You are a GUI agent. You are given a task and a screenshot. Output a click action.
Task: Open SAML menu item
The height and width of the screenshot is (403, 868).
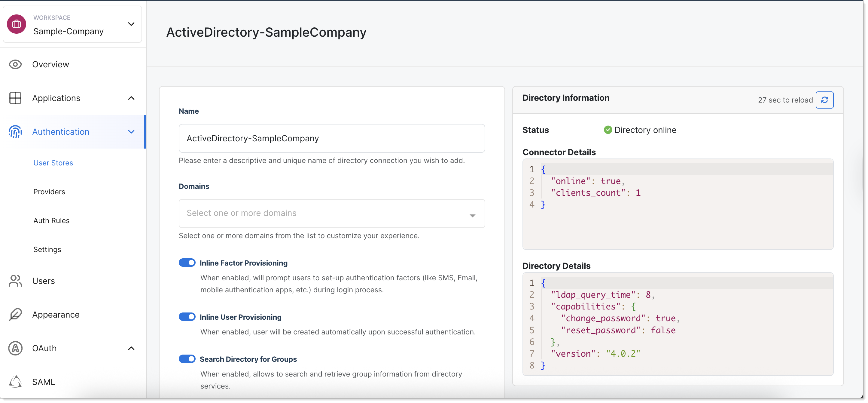(44, 382)
